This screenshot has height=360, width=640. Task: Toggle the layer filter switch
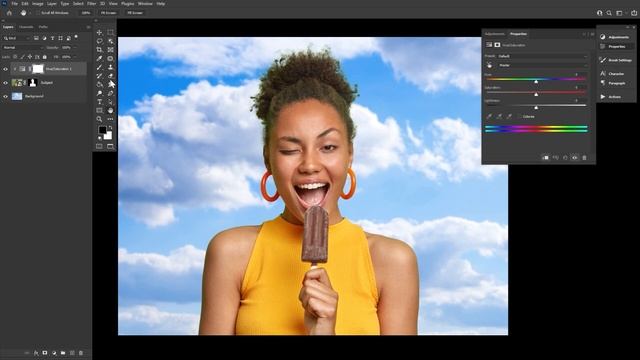76,38
